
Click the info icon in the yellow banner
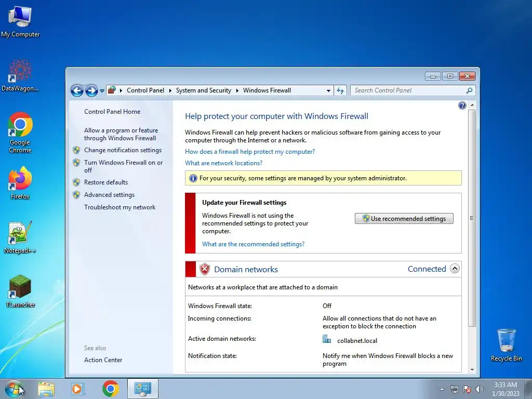(x=193, y=178)
